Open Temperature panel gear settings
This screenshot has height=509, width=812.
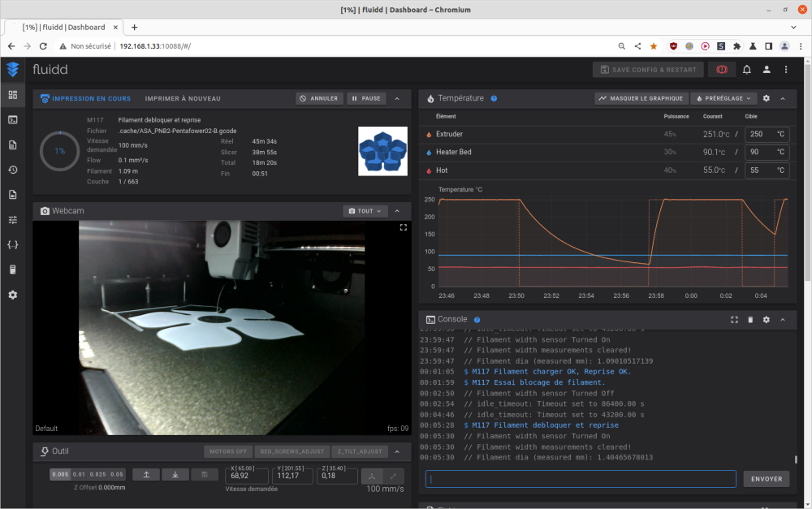coord(766,98)
